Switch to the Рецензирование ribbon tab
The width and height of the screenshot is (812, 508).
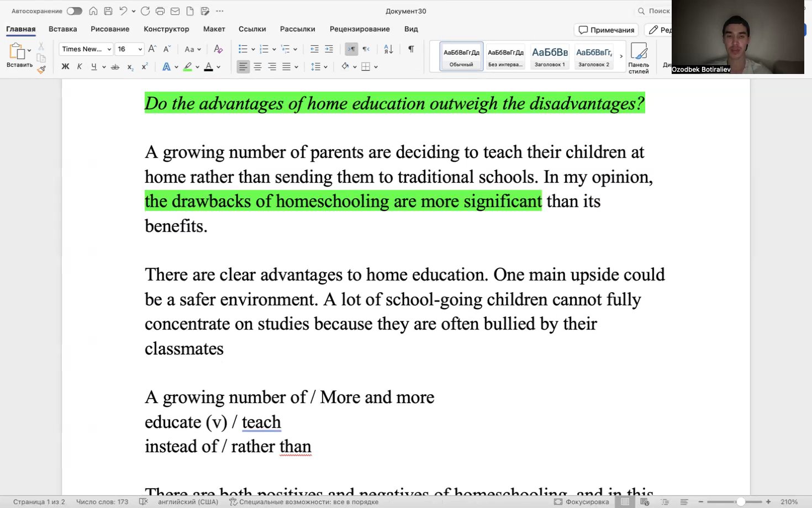(360, 29)
